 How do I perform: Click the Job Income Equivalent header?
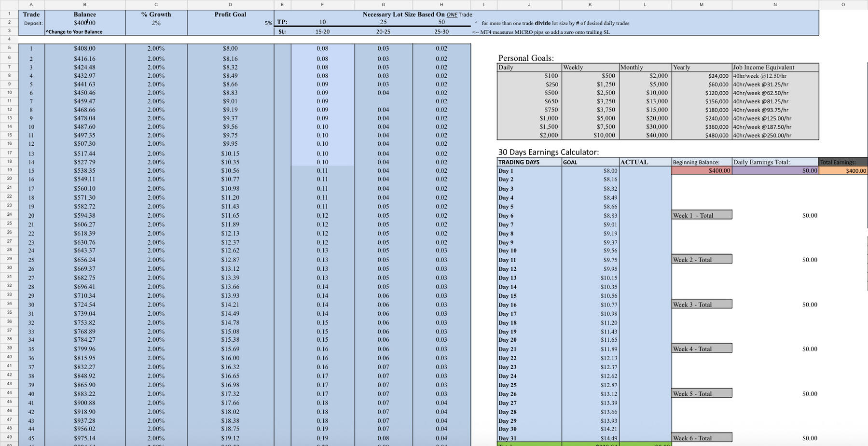point(775,67)
